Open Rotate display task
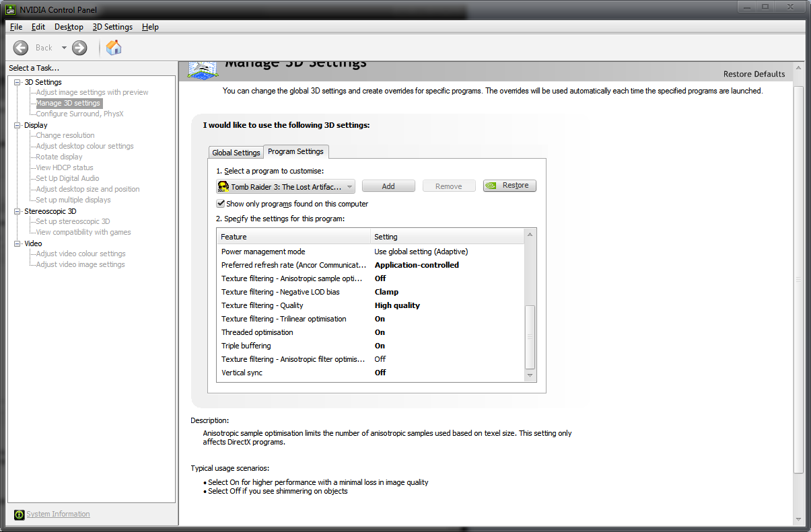Screen dimensions: 811x532 (x=59, y=157)
